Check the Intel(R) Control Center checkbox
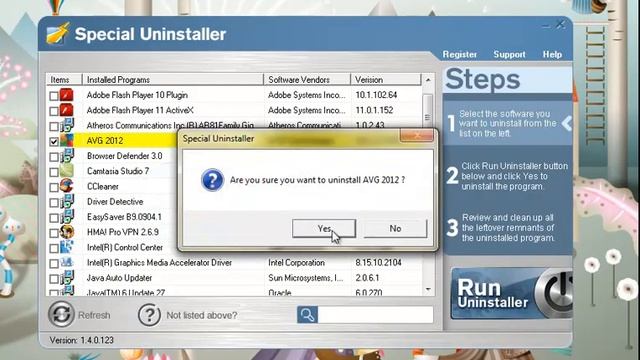640x360 pixels. pos(54,248)
